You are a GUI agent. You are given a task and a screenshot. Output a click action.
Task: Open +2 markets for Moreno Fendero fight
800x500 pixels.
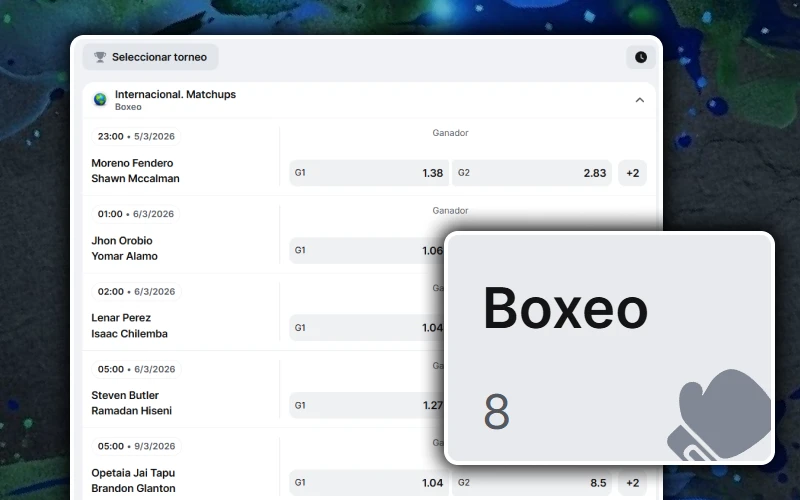633,173
